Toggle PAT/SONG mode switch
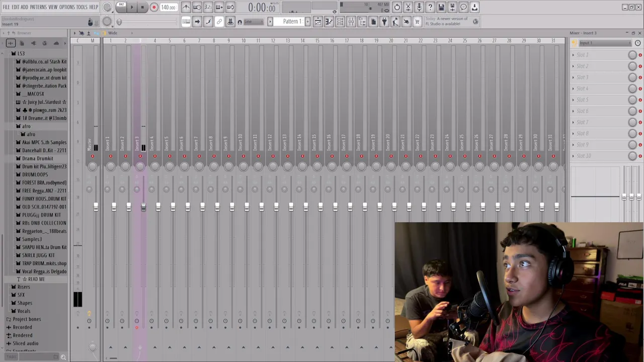644x362 pixels. 121,7
